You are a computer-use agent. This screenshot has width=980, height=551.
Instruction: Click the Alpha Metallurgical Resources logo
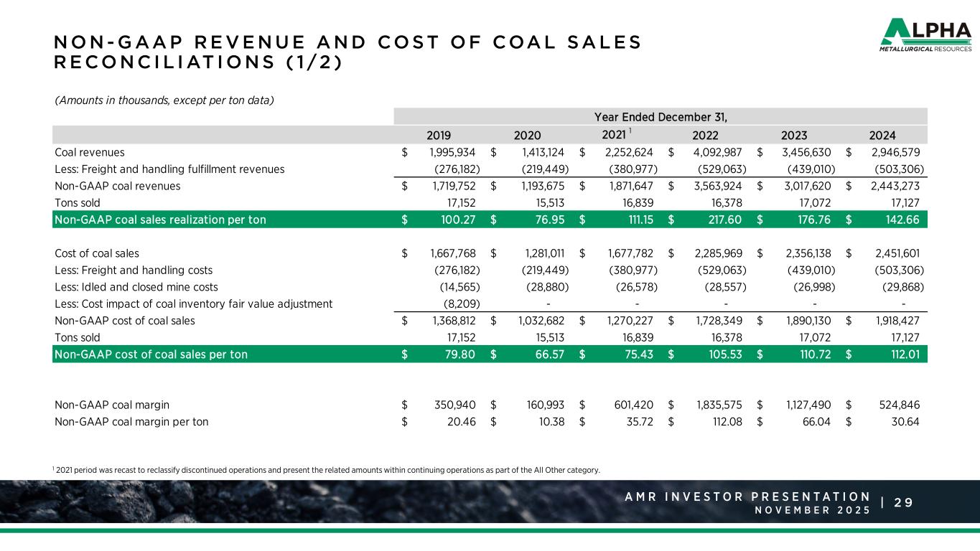click(925, 36)
